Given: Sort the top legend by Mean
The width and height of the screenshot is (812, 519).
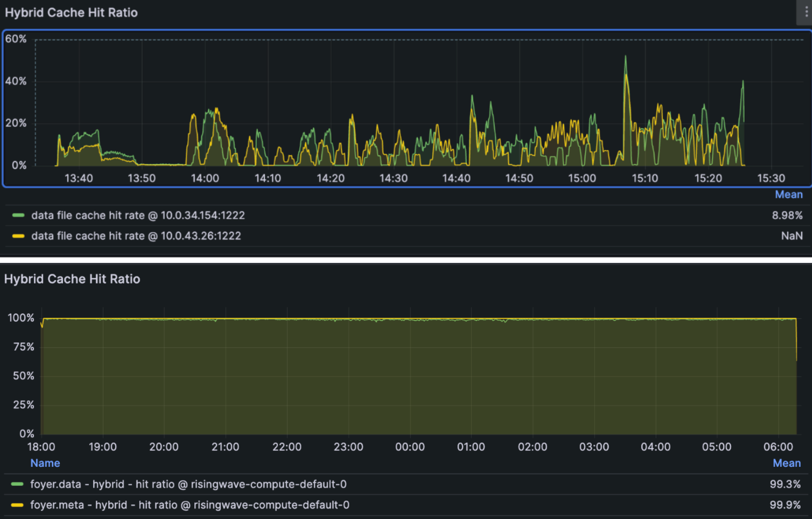Looking at the screenshot, I should (x=788, y=195).
